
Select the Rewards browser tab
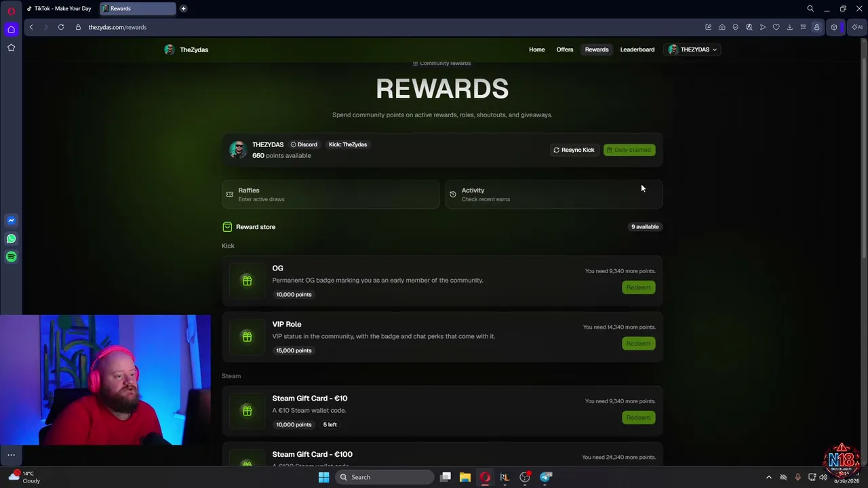(137, 9)
